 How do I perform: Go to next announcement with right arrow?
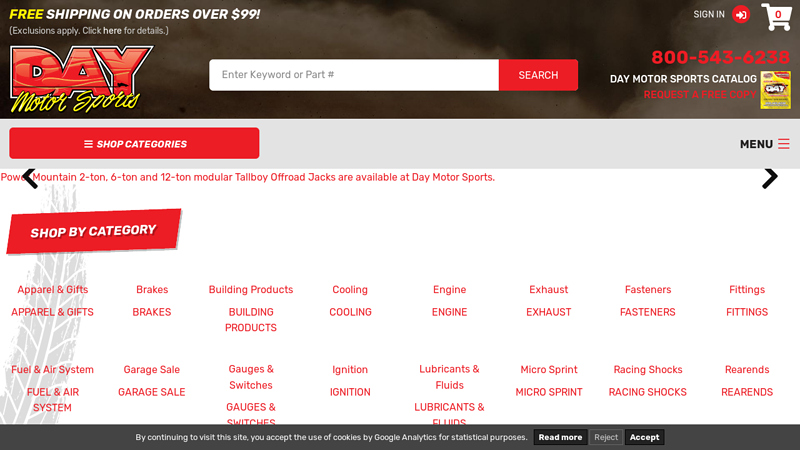coord(770,178)
